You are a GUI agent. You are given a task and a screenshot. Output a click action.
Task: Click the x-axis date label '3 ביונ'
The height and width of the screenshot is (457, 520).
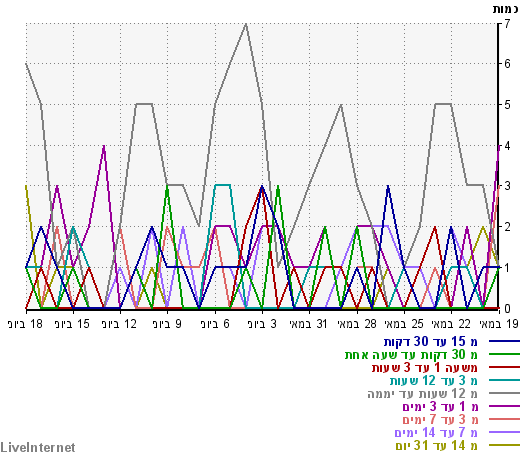(x=262, y=324)
